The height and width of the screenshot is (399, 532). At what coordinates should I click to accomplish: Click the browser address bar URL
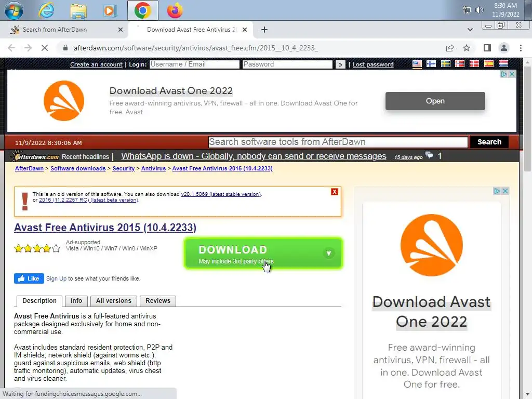point(196,48)
